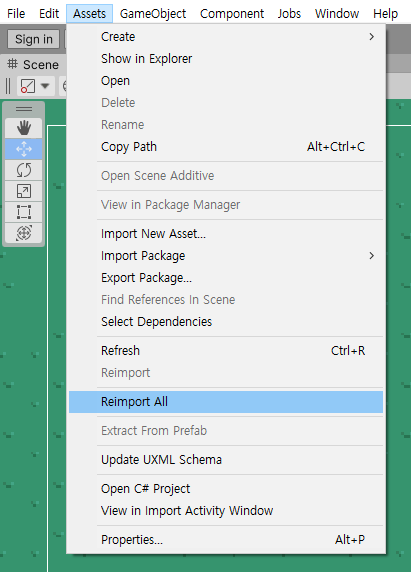Select the Rotate tool
The image size is (411, 572).
[x=24, y=170]
